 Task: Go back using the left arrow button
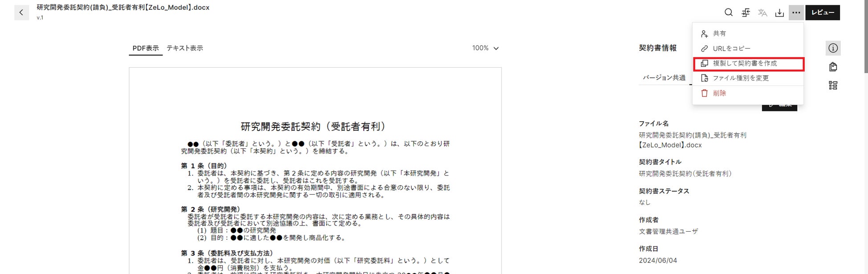coord(21,12)
